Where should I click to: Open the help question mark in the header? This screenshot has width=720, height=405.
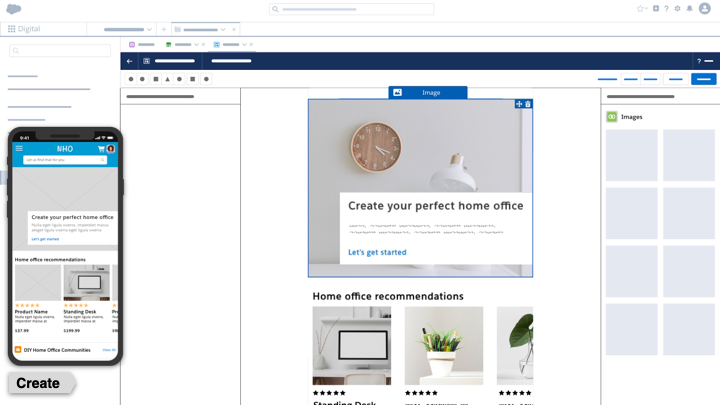coord(666,9)
